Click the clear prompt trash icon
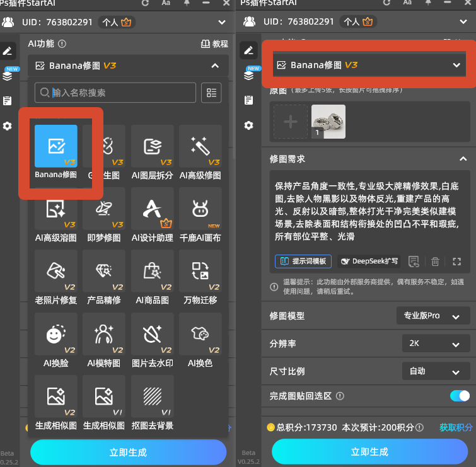The image size is (476, 467). pos(435,262)
